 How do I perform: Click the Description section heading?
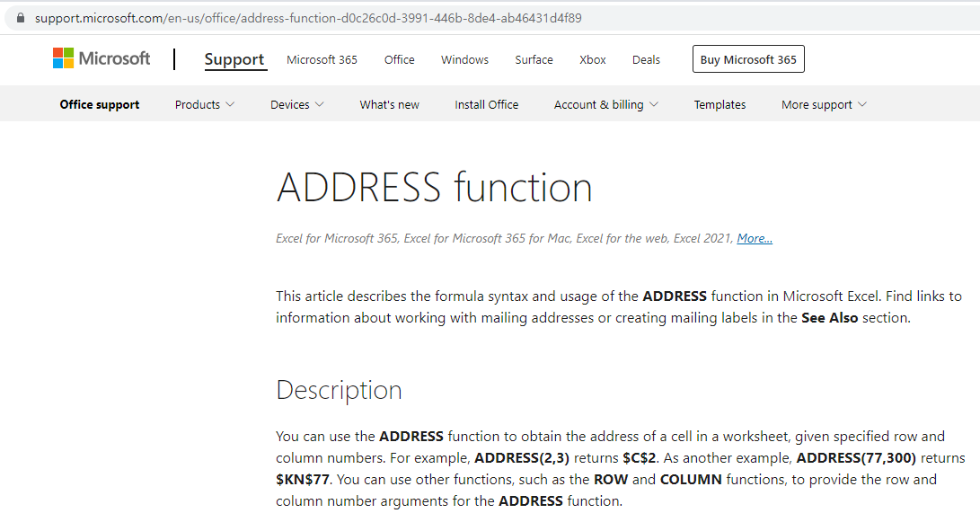[339, 390]
